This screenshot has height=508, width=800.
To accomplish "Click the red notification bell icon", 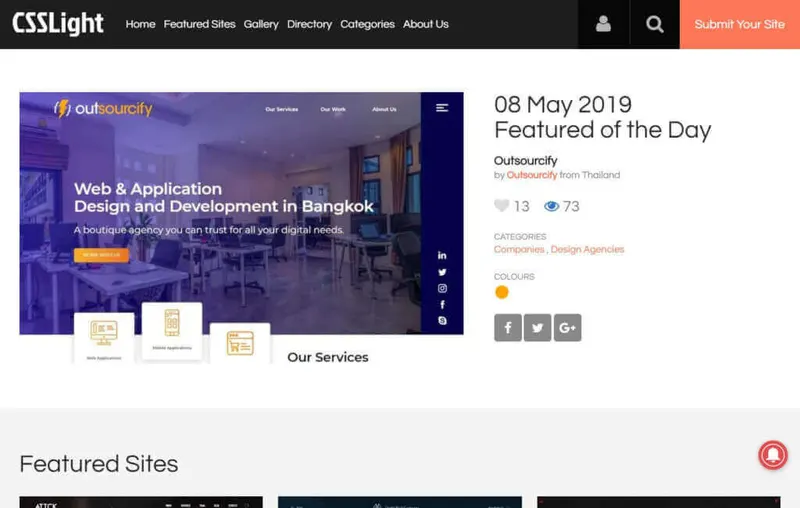I will [x=773, y=454].
